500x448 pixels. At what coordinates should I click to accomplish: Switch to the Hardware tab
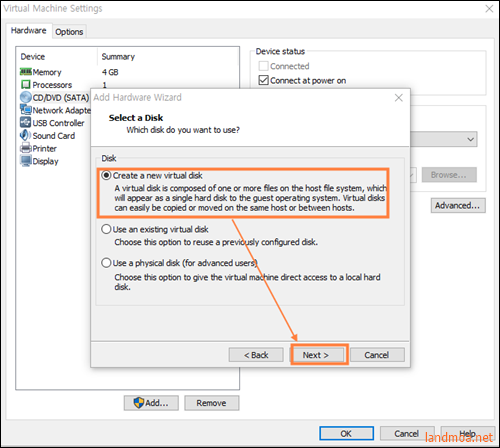pyautogui.click(x=29, y=30)
